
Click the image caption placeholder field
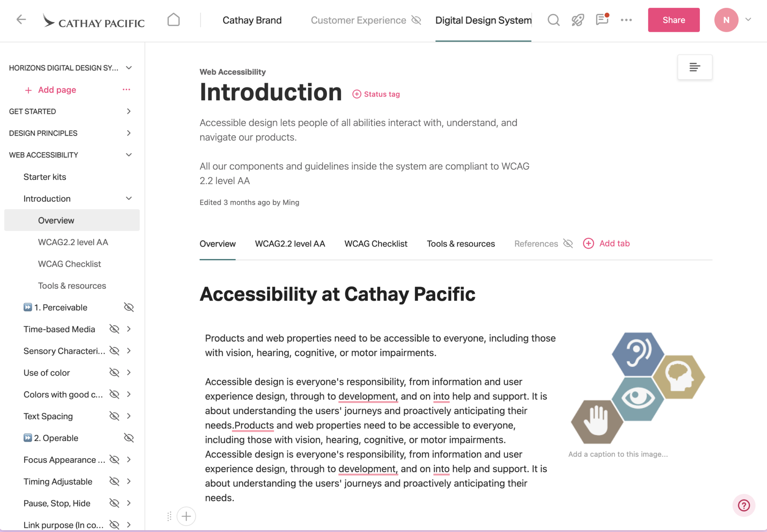click(618, 454)
